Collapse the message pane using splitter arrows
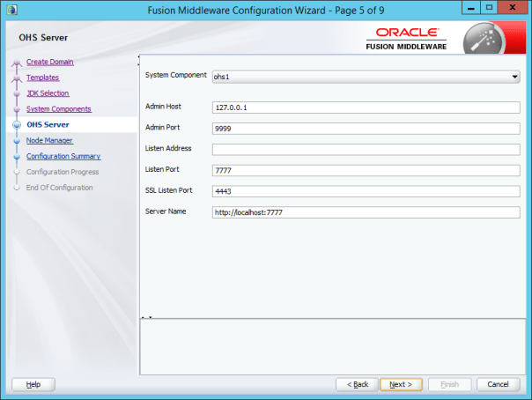 148,315
